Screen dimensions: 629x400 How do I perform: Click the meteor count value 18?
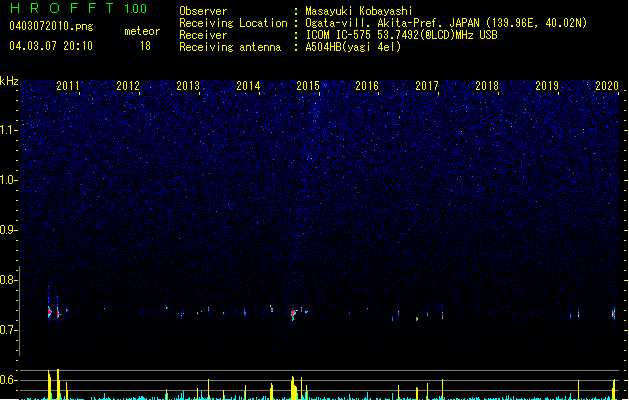point(145,46)
